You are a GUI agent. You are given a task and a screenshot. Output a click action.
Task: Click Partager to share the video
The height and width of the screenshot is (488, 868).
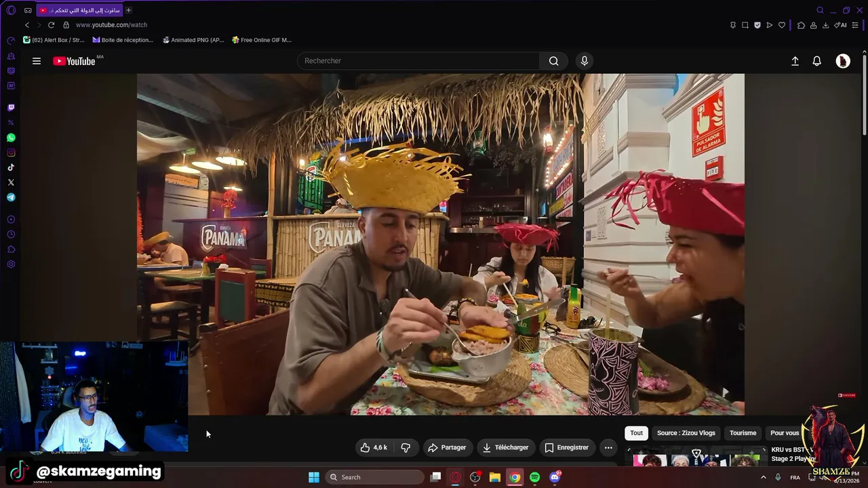point(447,447)
